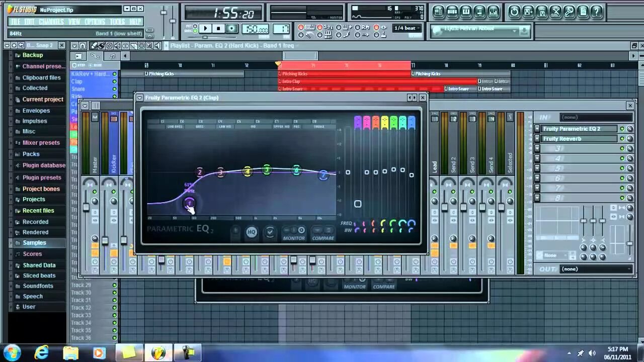
Task: Open the OPTIONS menu
Action: (x=95, y=22)
